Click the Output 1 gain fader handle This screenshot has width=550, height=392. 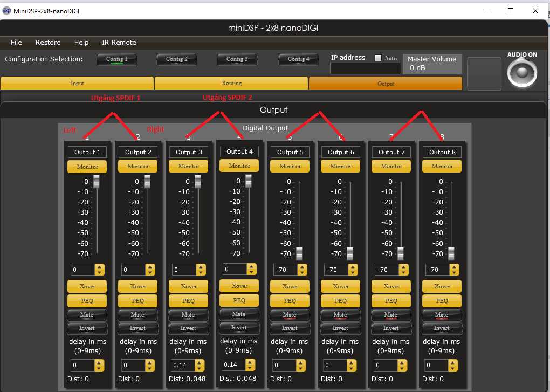coord(97,182)
